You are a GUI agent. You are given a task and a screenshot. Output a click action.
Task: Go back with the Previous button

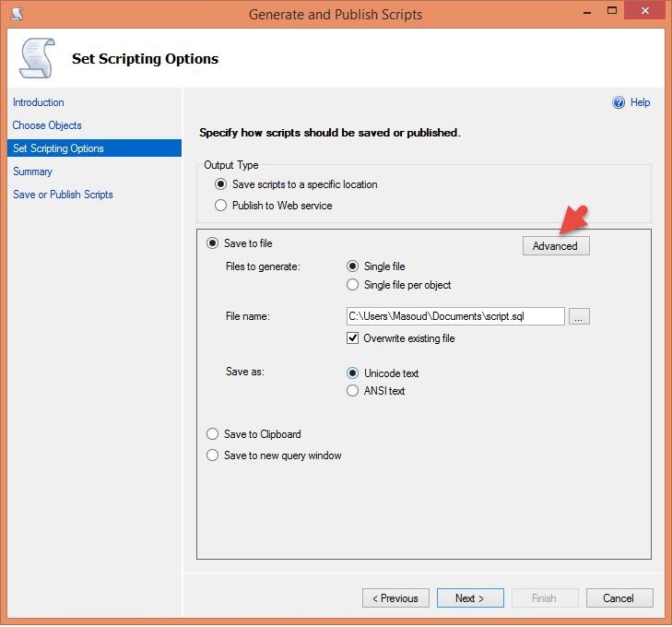click(x=395, y=598)
